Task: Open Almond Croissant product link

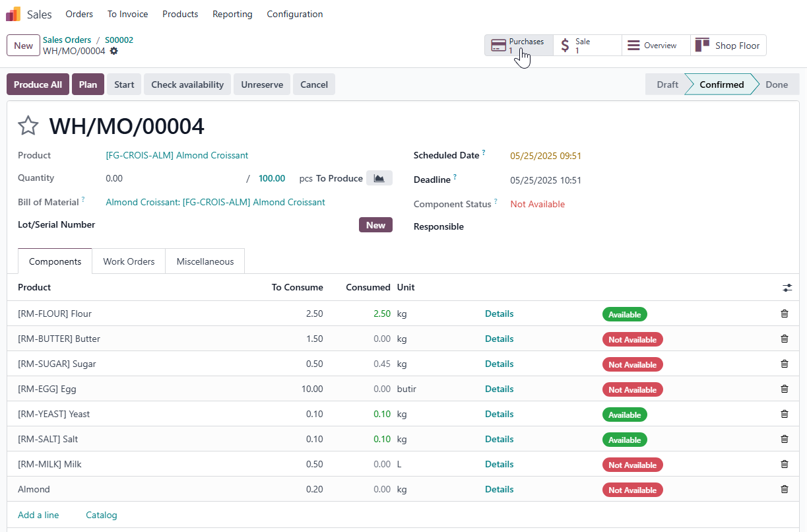Action: [x=177, y=155]
